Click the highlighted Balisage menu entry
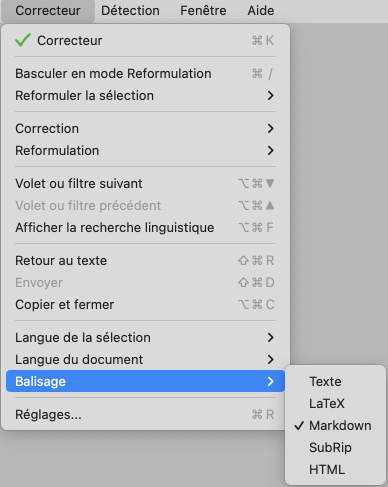The height and width of the screenshot is (487, 388). [x=145, y=381]
